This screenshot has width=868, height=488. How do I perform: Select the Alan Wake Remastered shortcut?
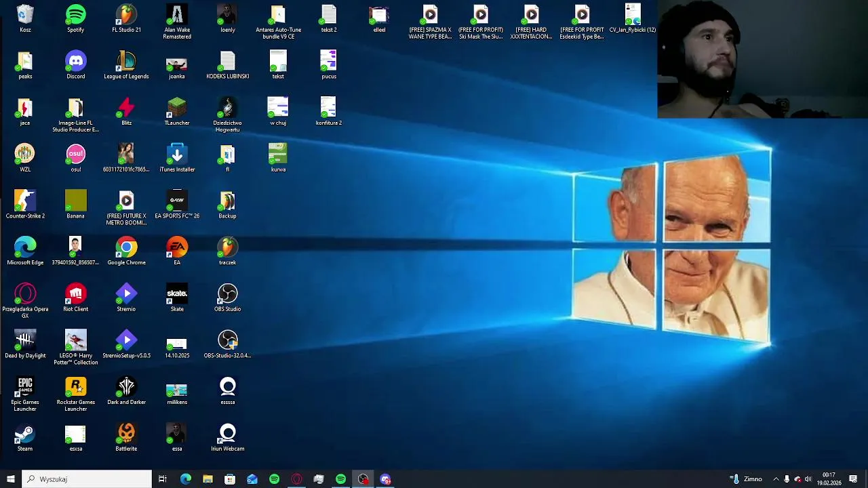177,22
